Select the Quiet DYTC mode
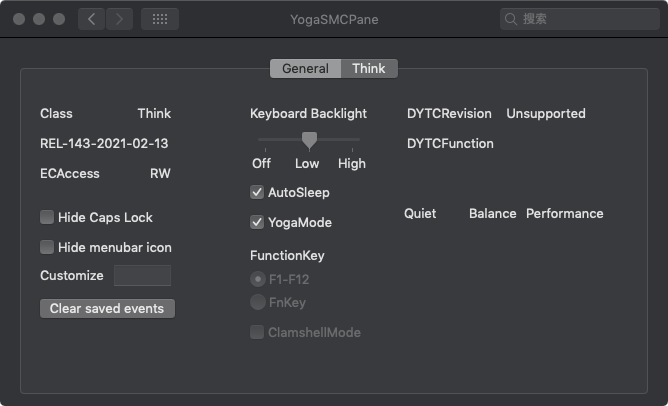 (x=420, y=213)
